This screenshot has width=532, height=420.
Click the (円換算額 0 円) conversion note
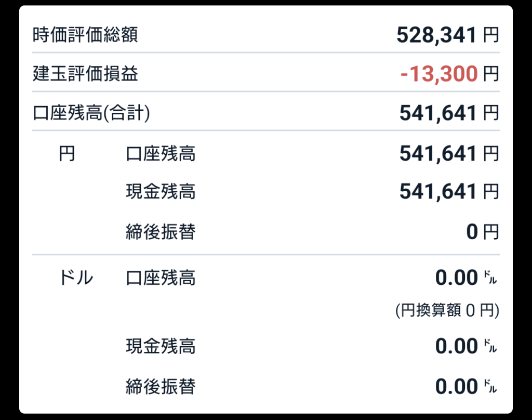coord(447,311)
